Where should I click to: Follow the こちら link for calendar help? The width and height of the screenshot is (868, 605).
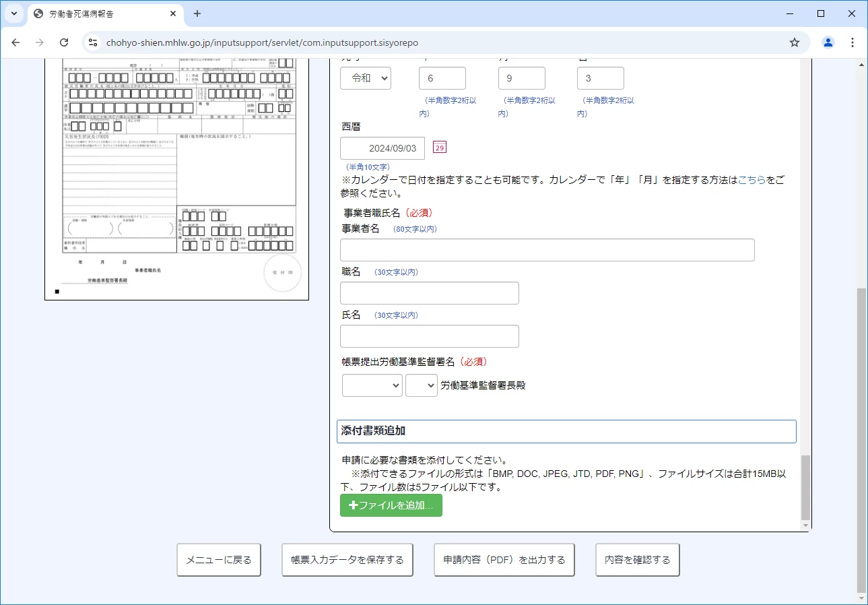(x=752, y=180)
